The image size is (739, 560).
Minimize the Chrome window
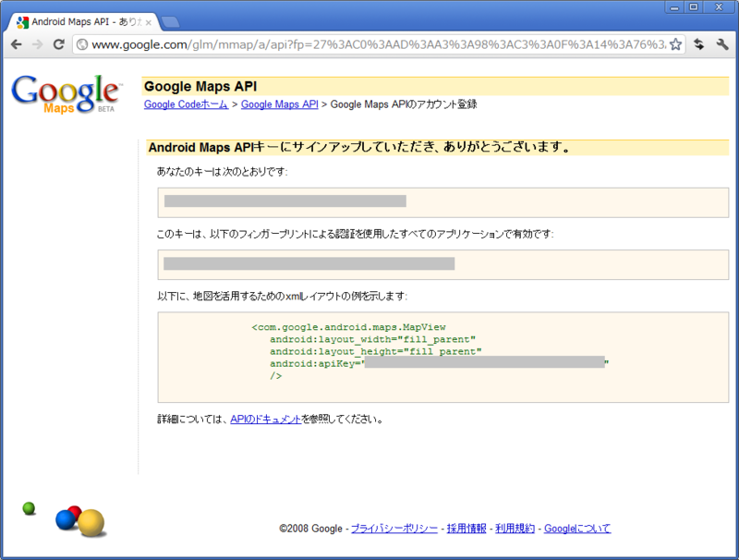(674, 6)
